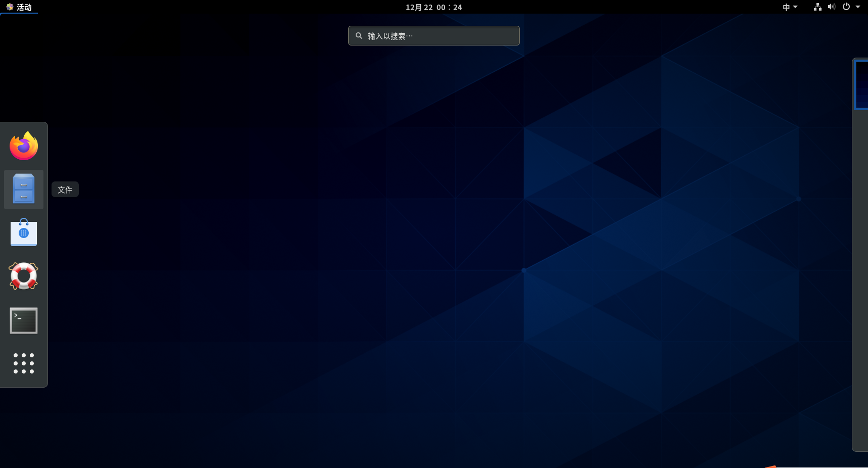Launch the Help application
Viewport: 868px width, 468px height.
23,276
